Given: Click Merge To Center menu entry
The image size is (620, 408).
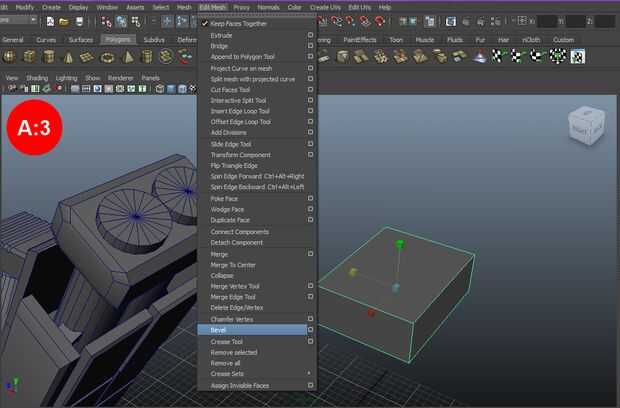Looking at the screenshot, I should point(233,265).
